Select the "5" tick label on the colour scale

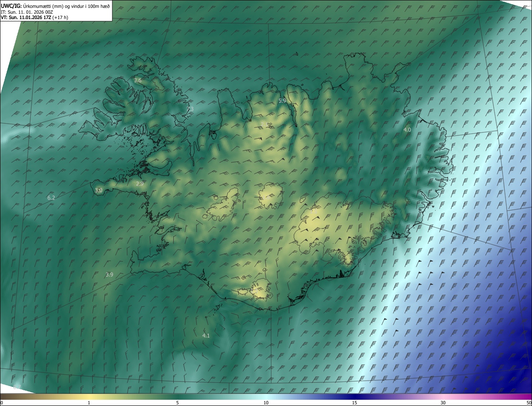[177, 403]
